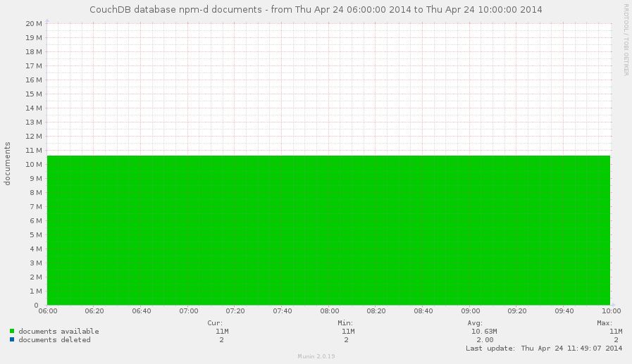The height and width of the screenshot is (364, 632).
Task: Click the 07:00 x-axis time label
Action: 189,311
